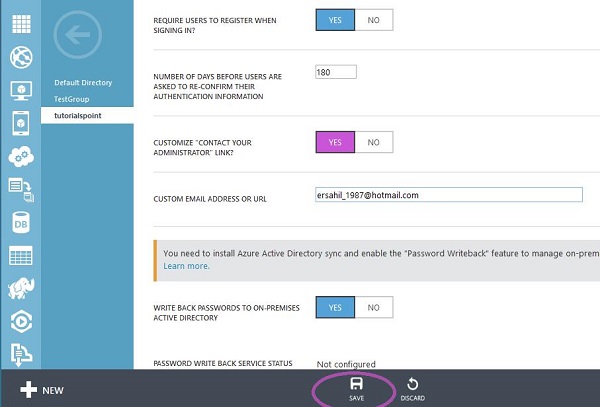Select Default Directory in the sidebar
Viewport: 600px width, 407px height.
point(83,82)
